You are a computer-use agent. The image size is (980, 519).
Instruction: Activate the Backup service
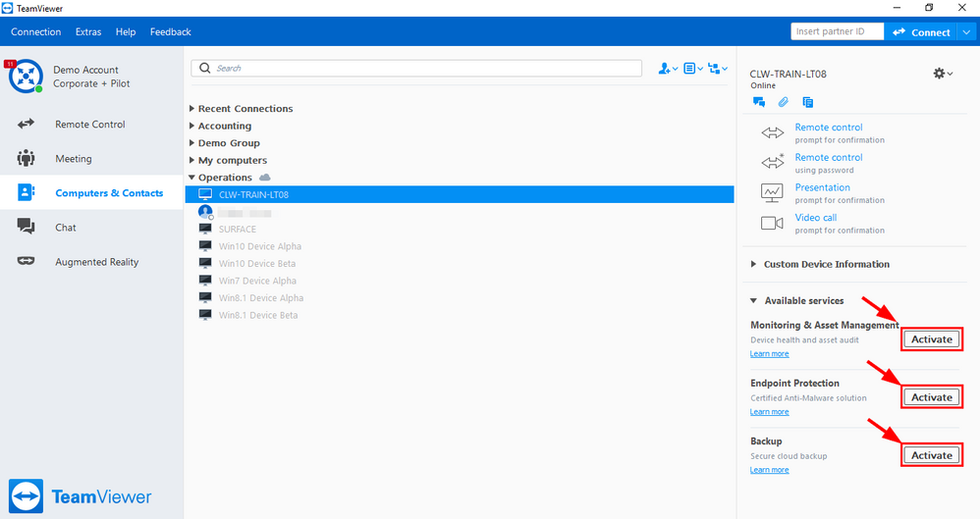click(x=931, y=455)
